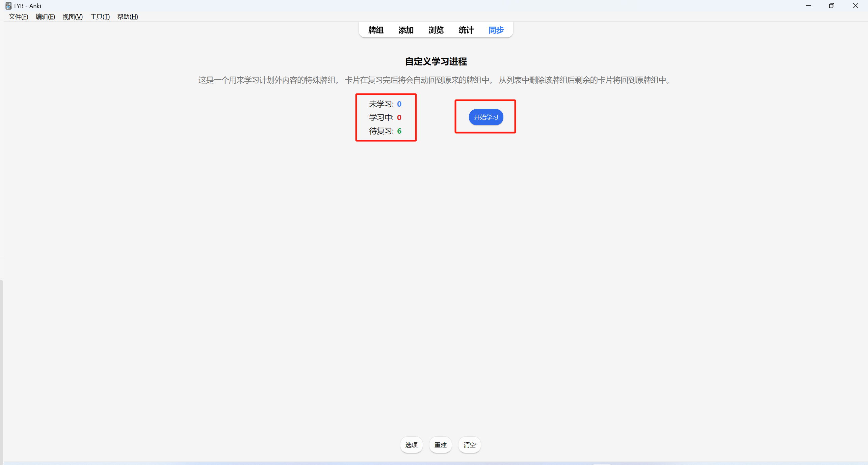Image resolution: width=868 pixels, height=465 pixels.
Task: Click the 未学习 count number
Action: 399,104
